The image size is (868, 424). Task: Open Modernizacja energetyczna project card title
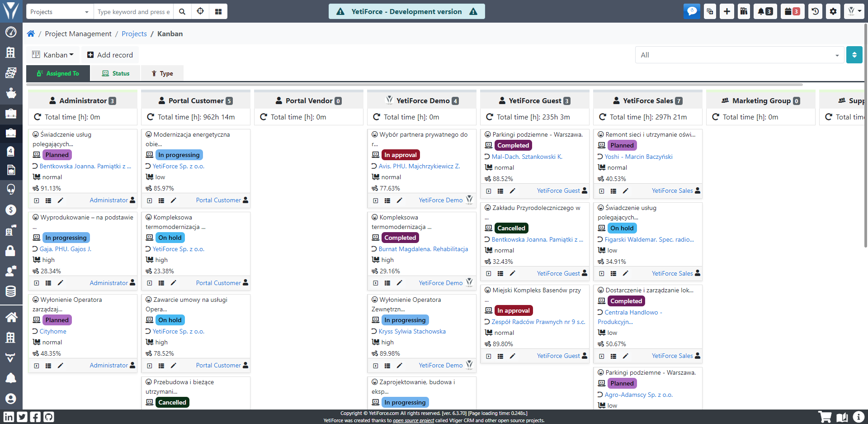(x=188, y=139)
